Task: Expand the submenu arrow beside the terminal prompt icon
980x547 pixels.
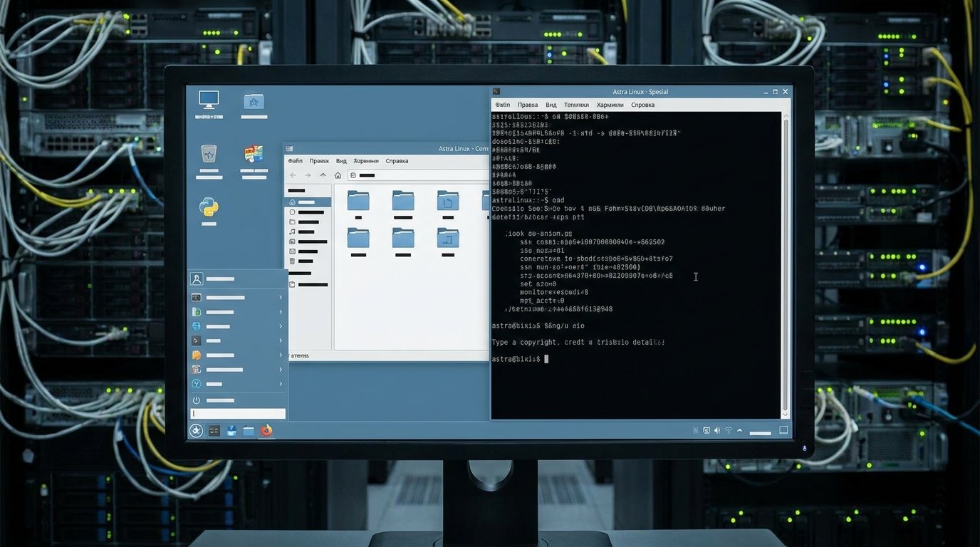Action: tap(281, 340)
